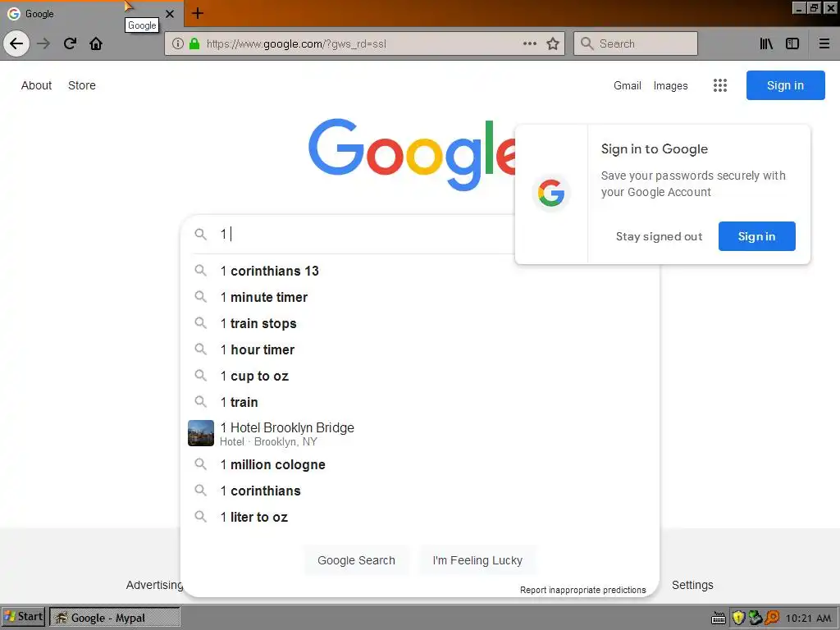Viewport: 840px width, 630px height.
Task: Select suggestion "1 train stops"
Action: pyautogui.click(x=420, y=323)
